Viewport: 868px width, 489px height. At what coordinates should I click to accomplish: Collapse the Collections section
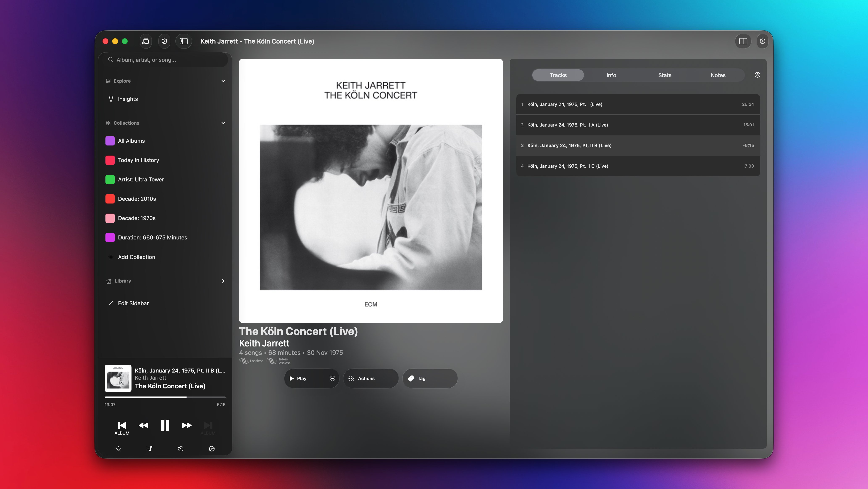pos(223,123)
